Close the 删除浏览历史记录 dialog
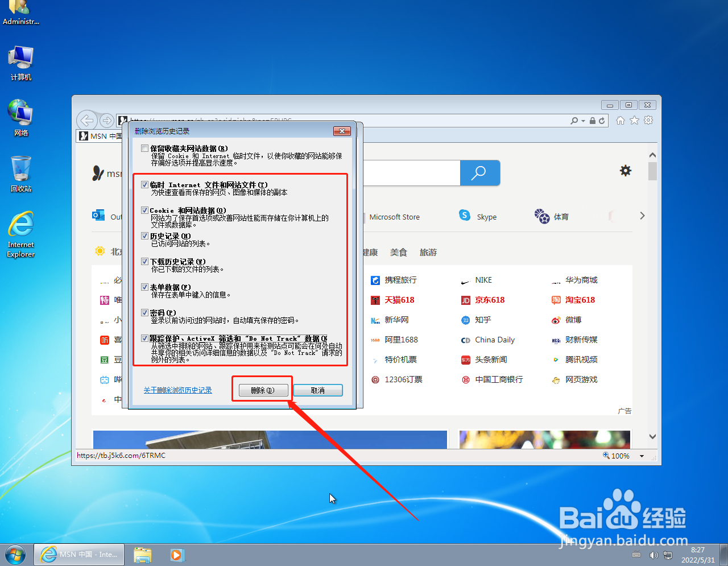 click(x=341, y=131)
